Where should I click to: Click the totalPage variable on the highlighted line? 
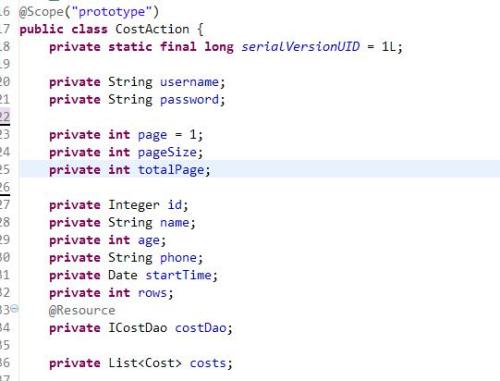pyautogui.click(x=171, y=170)
